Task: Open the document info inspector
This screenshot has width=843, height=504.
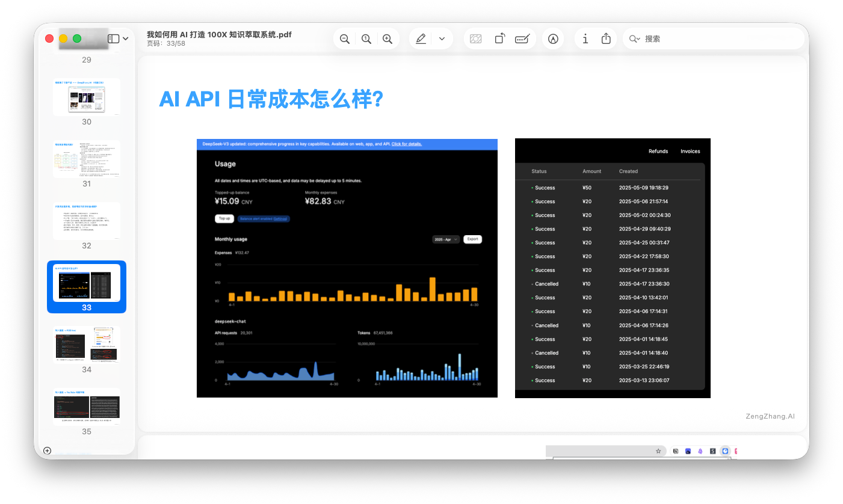Action: 585,38
